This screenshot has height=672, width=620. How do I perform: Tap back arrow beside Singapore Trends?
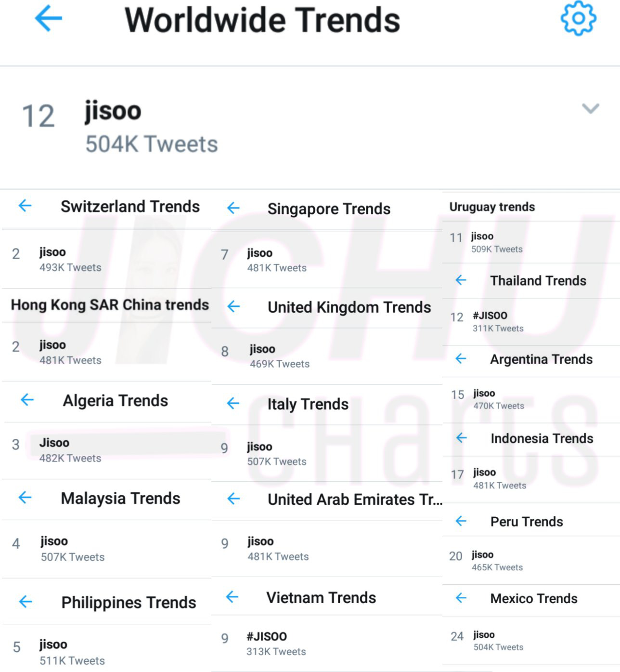[233, 208]
